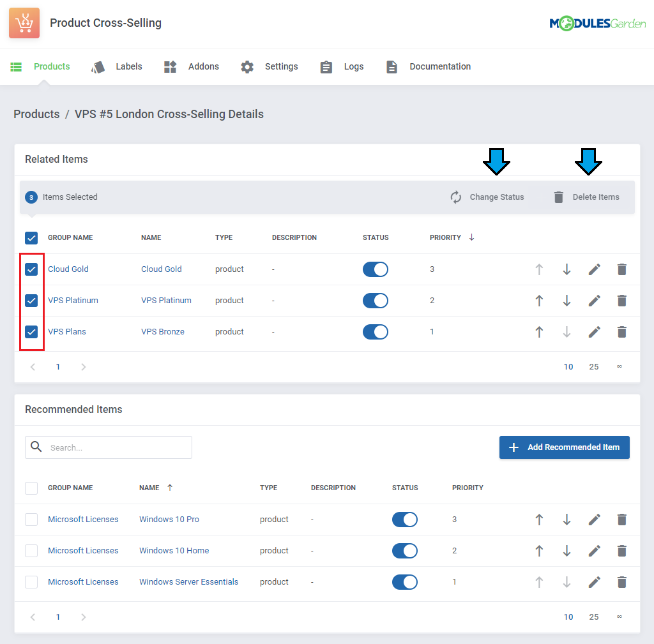Click the Products list icon in navigation
The image size is (654, 644).
(16, 66)
